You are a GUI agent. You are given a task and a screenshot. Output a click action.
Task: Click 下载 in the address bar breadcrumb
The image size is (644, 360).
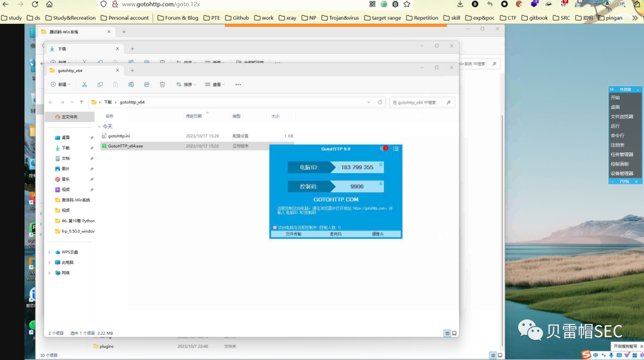click(x=107, y=102)
